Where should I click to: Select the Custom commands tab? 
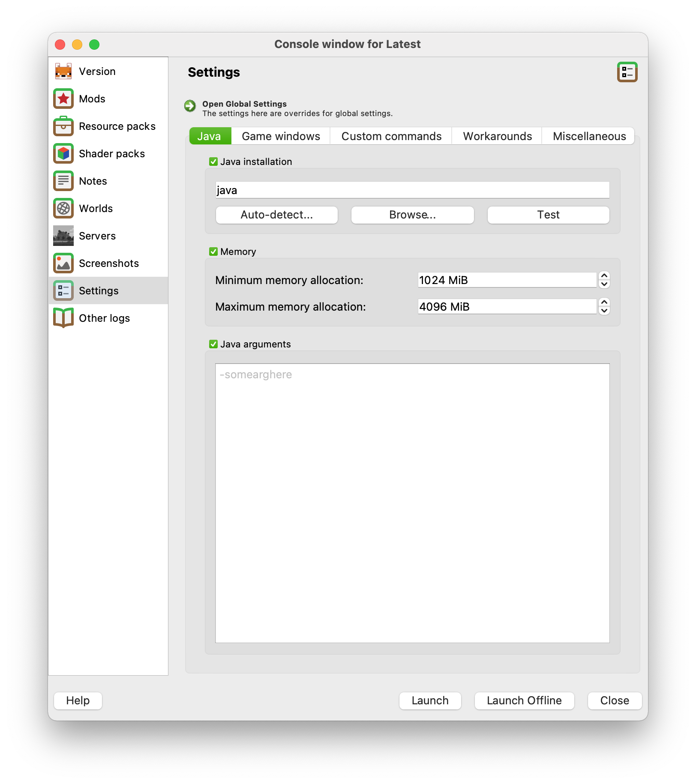point(391,136)
